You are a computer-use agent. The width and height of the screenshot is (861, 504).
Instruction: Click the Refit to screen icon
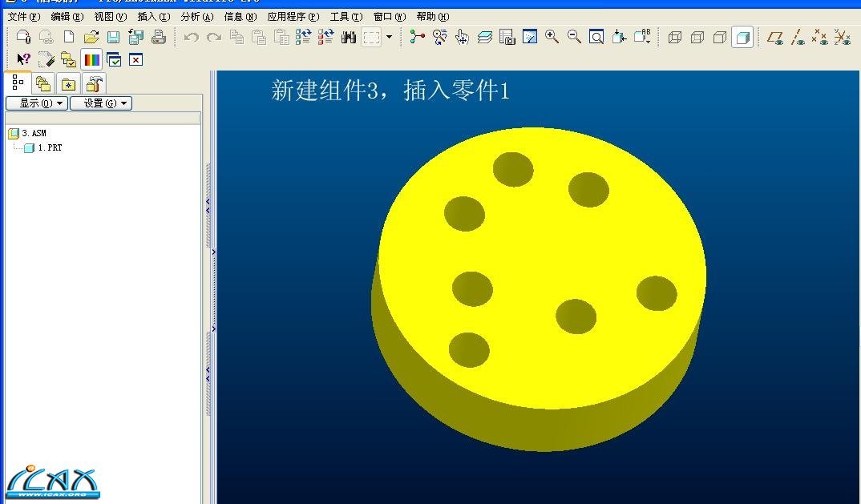596,37
